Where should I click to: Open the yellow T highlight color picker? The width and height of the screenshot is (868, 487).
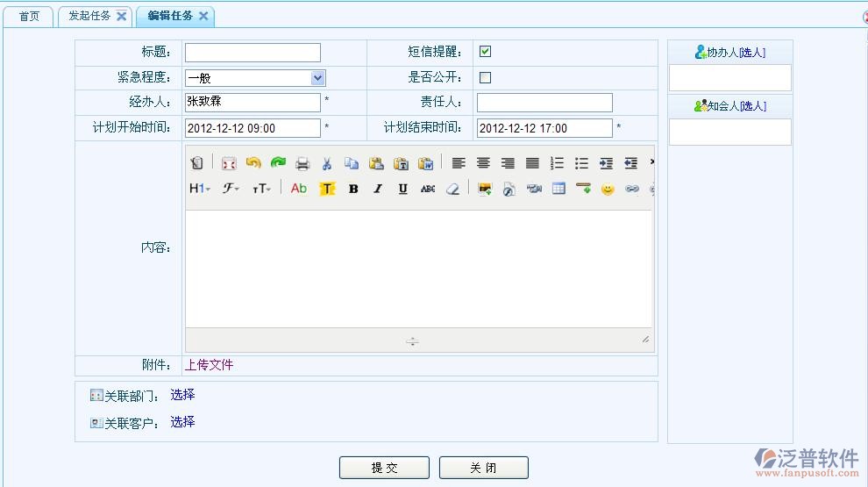pos(327,189)
